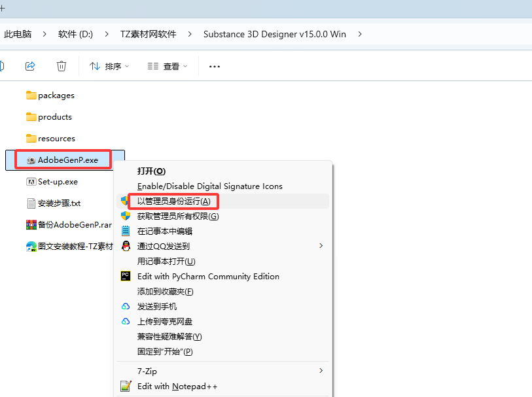Open the View (查看) dropdown
532x397 pixels.
click(x=168, y=66)
